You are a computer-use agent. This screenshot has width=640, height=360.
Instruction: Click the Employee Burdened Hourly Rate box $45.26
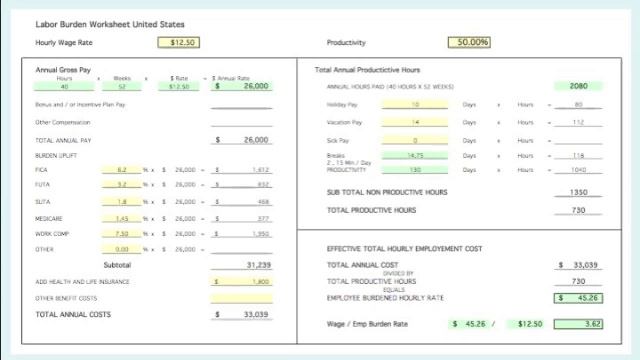coord(578,298)
